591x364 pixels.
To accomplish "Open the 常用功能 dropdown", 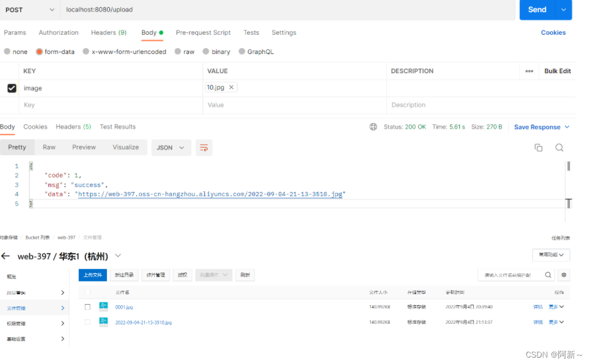I will 551,255.
